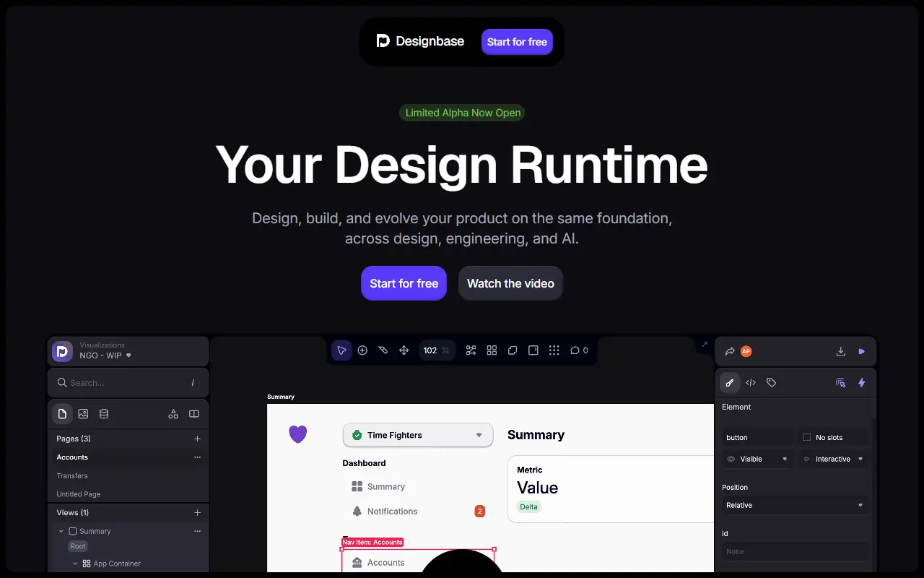Click the green Delta badge
This screenshot has height=578, width=924.
coord(529,507)
